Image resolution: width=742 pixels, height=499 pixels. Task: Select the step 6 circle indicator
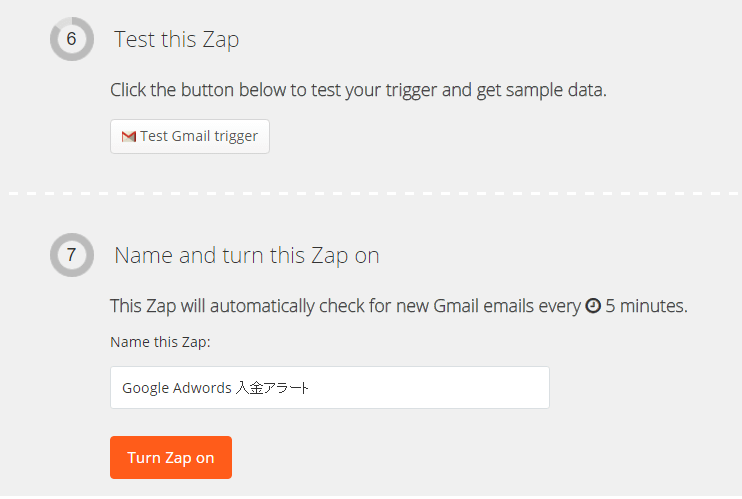[72, 39]
